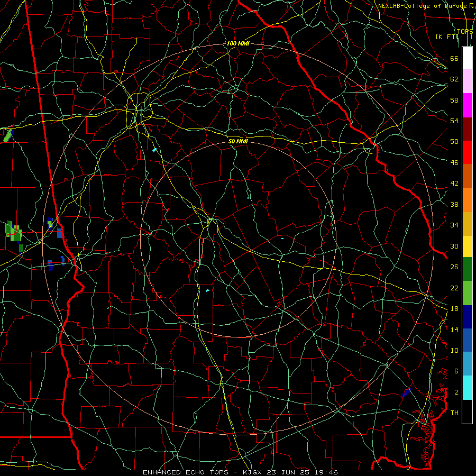Click the TOPS legend title
Image resolution: width=476 pixels, height=476 pixels.
[465, 31]
